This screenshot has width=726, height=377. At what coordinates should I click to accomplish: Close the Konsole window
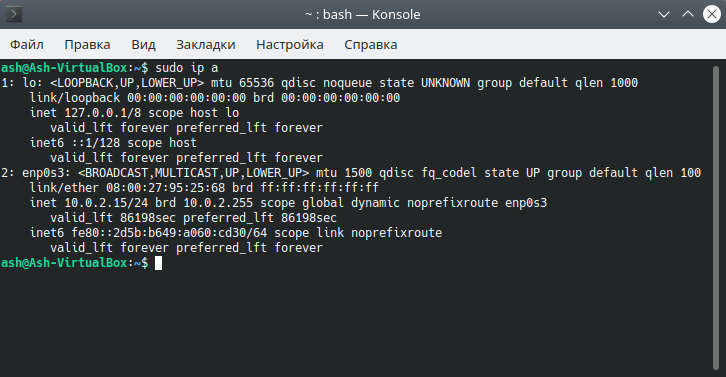tap(712, 14)
